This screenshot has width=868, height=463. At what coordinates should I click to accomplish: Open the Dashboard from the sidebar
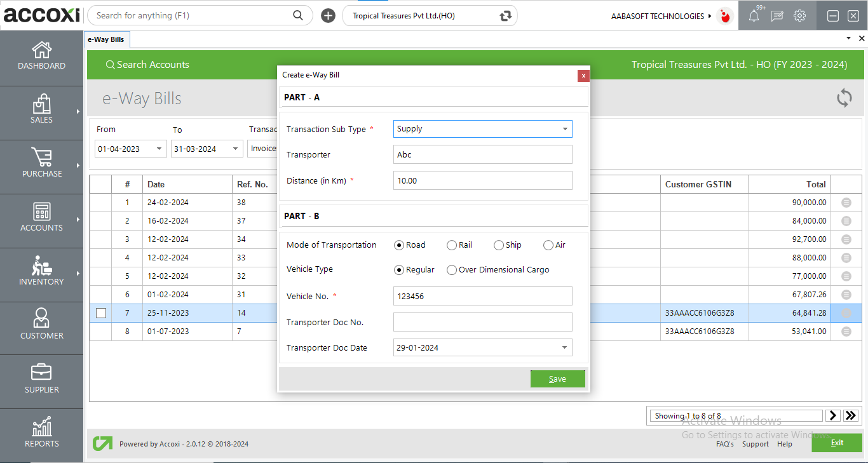click(41, 56)
